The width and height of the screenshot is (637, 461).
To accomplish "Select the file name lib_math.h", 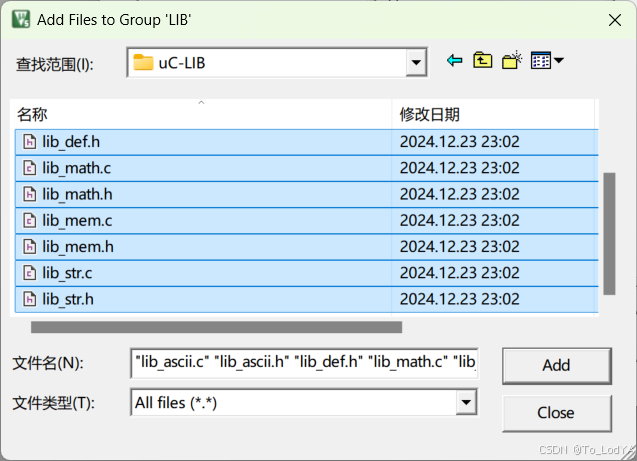I will 77,195.
